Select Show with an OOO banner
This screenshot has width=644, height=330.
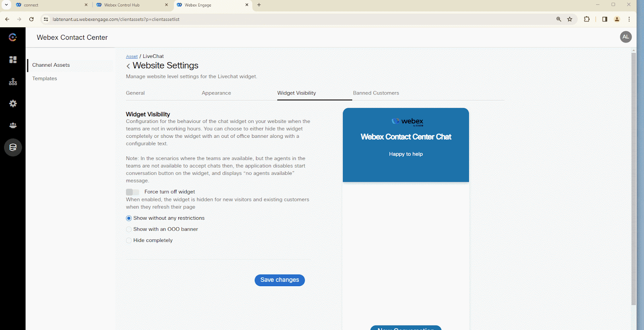pyautogui.click(x=129, y=230)
